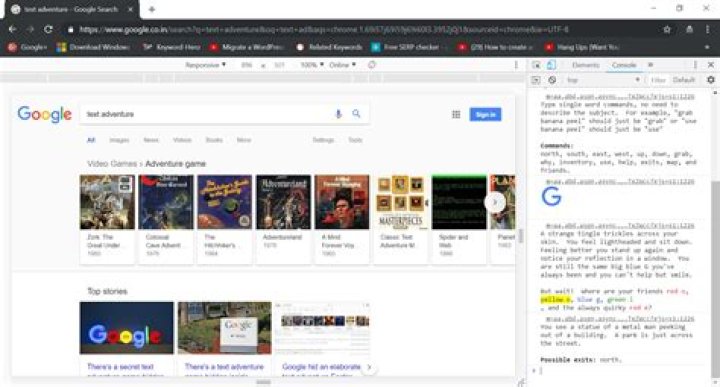Open the top context dropdown
Screen dimensions: 720x387
tap(603, 80)
